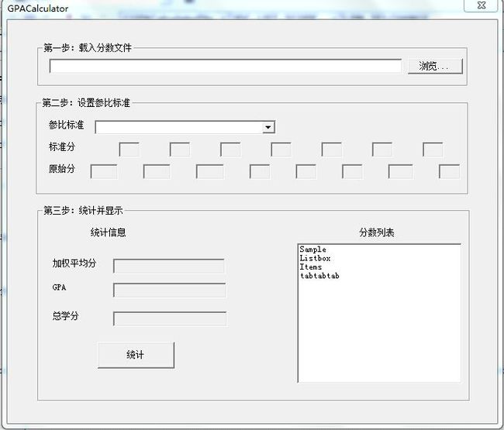Click the first 原始分 box
504x430 pixels.
click(103, 171)
